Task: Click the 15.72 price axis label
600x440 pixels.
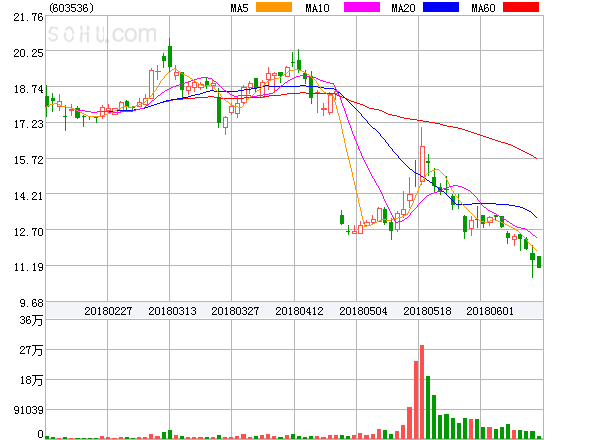Action: 28,160
